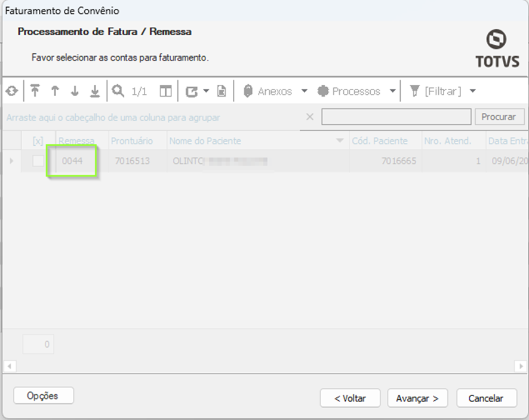Viewport: 529px width, 420px height.
Task: Jump to last record arrow icon
Action: click(x=95, y=91)
